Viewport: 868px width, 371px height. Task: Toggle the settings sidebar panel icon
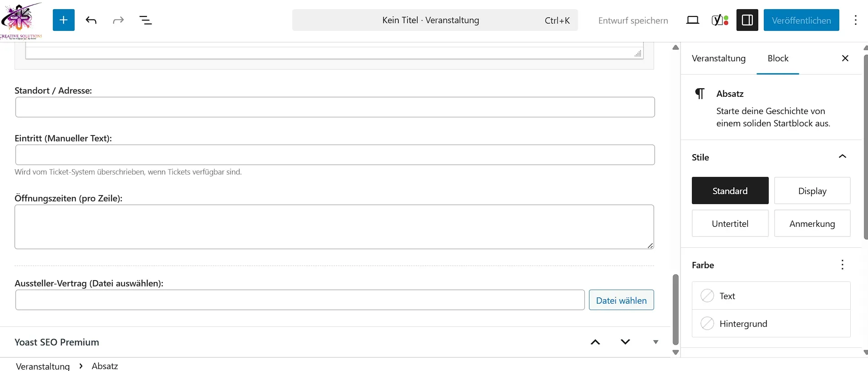click(747, 20)
